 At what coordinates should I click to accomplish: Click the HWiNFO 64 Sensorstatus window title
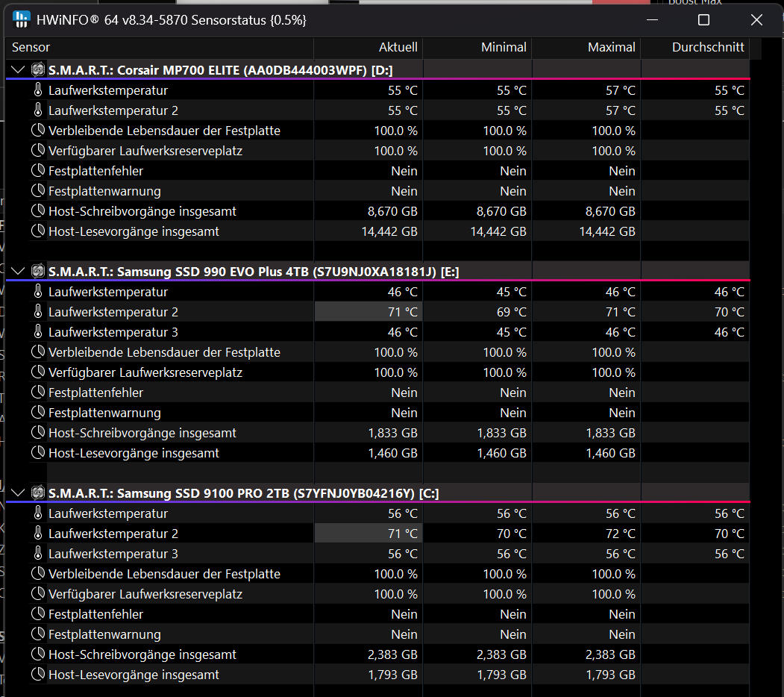click(x=171, y=20)
